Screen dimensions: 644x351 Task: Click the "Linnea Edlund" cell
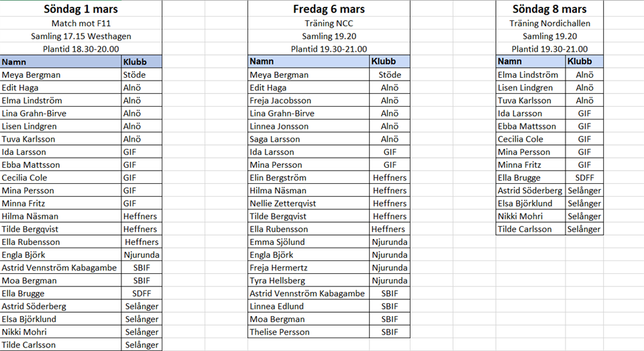(309, 307)
